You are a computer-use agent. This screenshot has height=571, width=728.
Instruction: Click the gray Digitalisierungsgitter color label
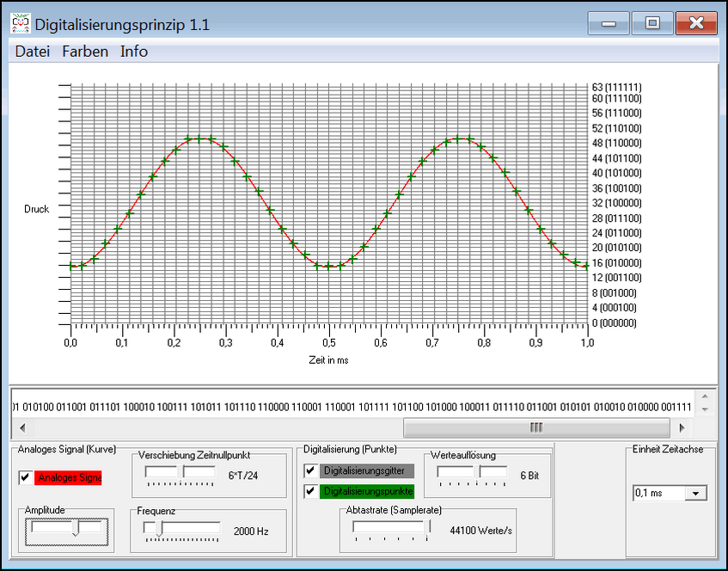point(366,470)
